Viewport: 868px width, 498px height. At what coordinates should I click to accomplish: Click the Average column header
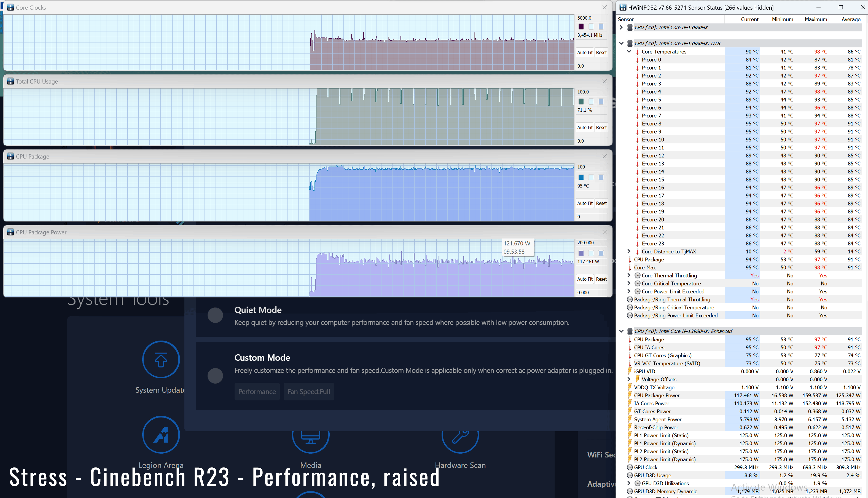click(x=850, y=20)
